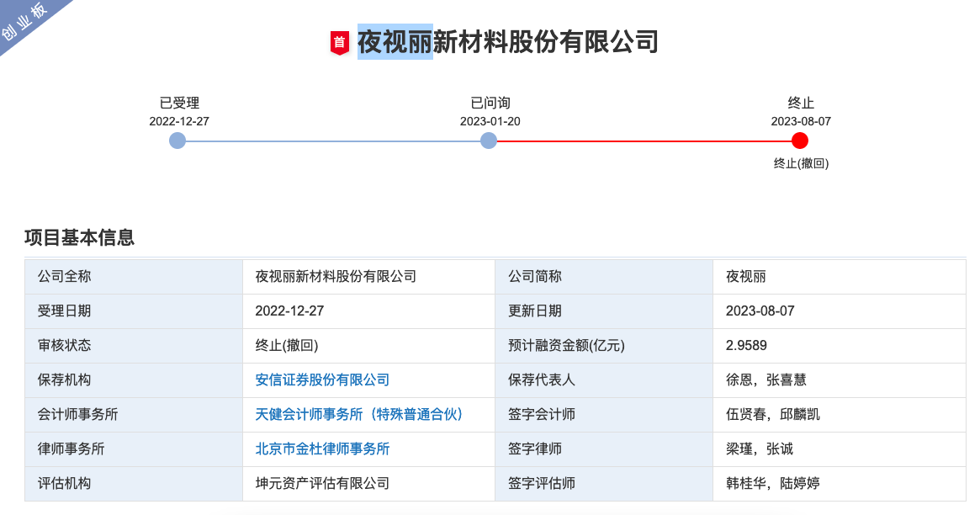Click the 评估机构 label cell

pos(134,483)
